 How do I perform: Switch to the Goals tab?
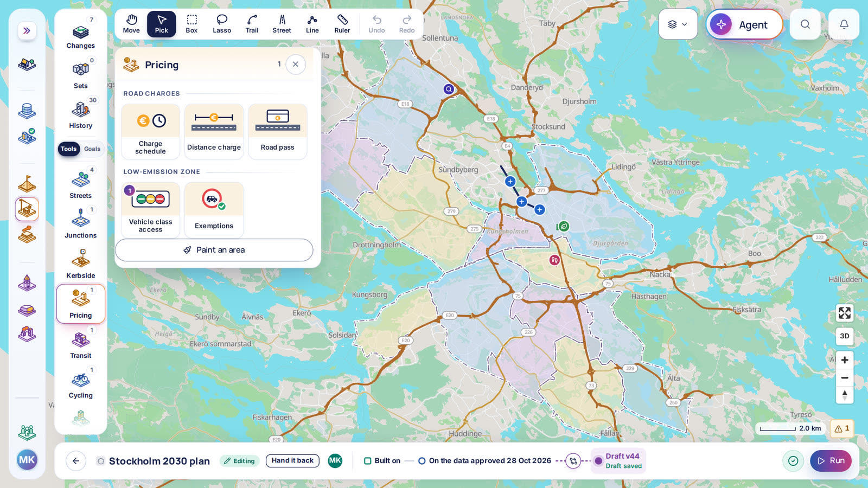pos(92,149)
